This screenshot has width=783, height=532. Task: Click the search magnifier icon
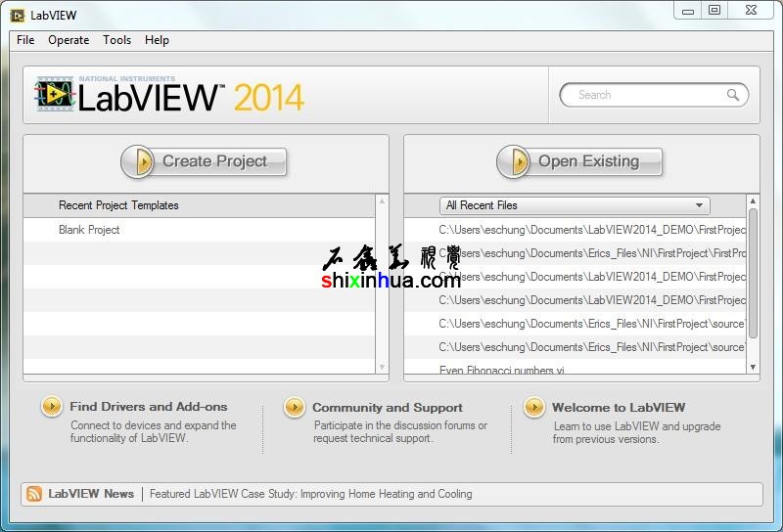(x=733, y=95)
